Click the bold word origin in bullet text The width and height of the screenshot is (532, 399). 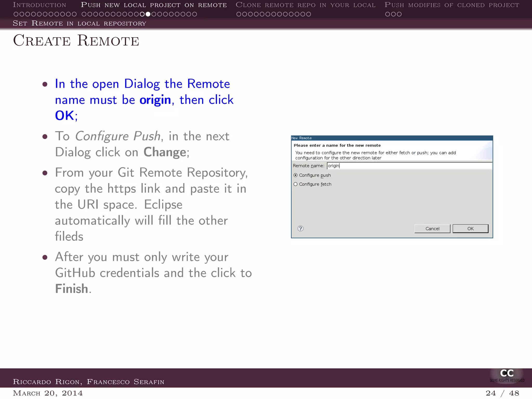[x=155, y=100]
